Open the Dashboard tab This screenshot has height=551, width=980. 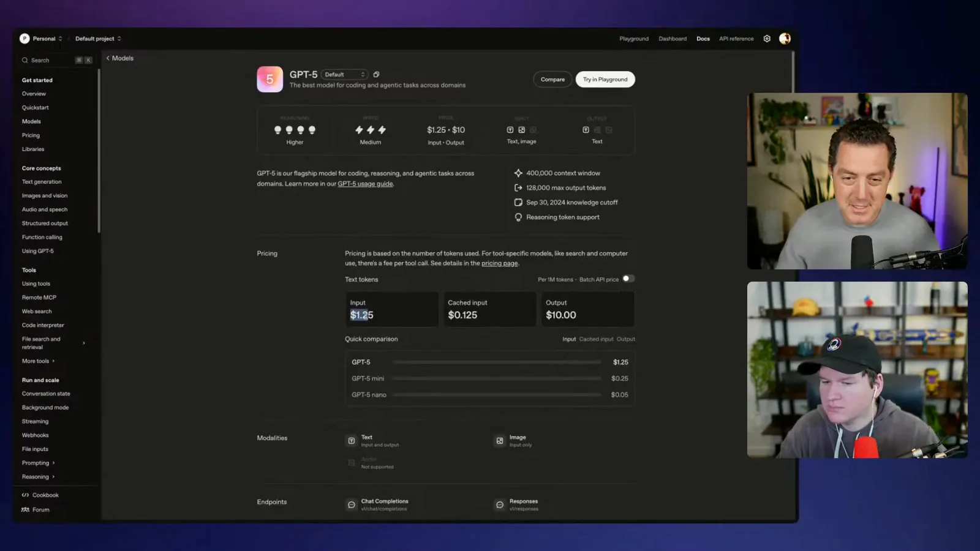[x=673, y=39]
